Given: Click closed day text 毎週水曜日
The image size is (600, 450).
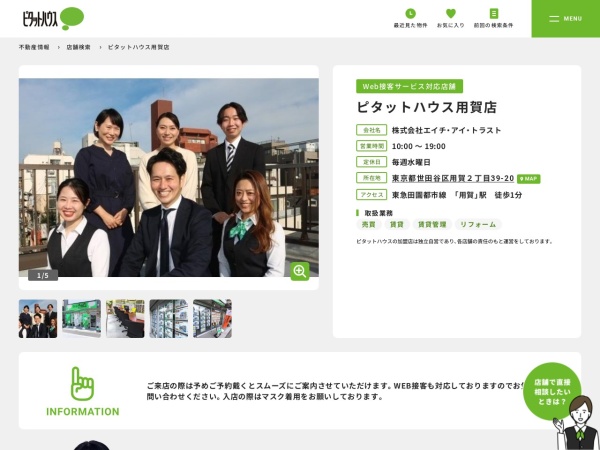Looking at the screenshot, I should tap(411, 162).
